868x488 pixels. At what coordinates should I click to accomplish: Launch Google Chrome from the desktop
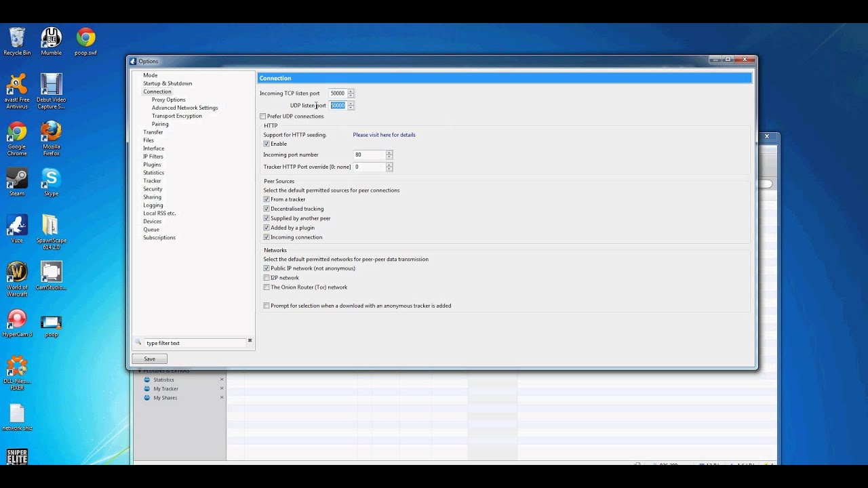coord(17,138)
